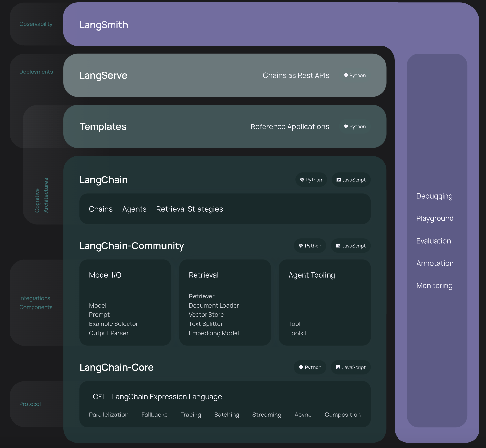The image size is (486, 448).
Task: Select the Deployments side label
Action: (x=36, y=72)
